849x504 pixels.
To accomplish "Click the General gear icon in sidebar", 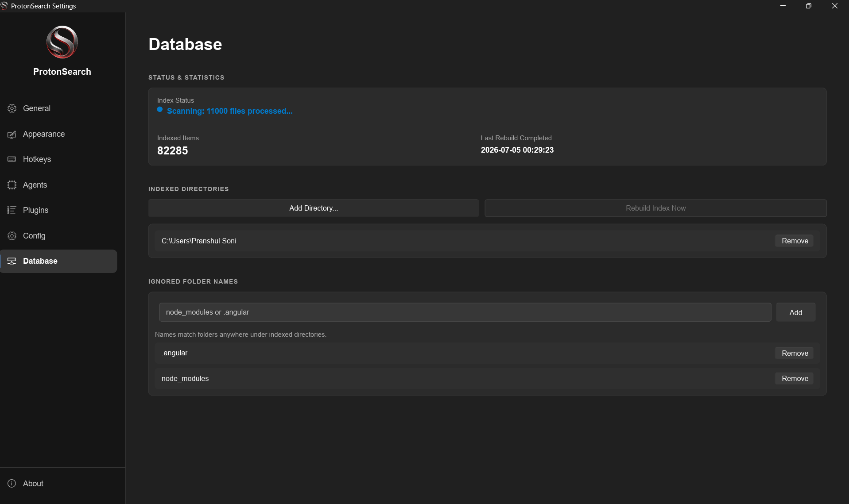I will (x=12, y=108).
